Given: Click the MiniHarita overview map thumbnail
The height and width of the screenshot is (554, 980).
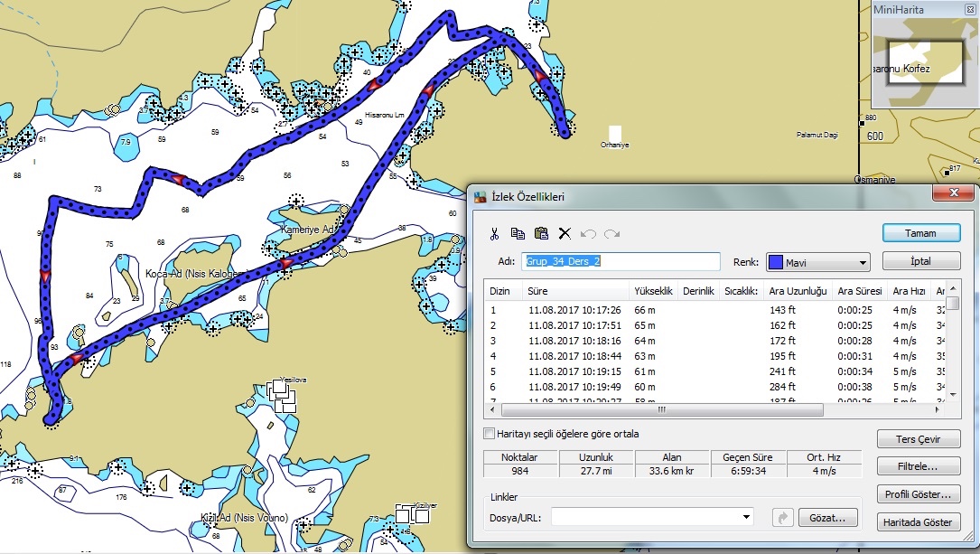Looking at the screenshot, I should pyautogui.click(x=925, y=61).
